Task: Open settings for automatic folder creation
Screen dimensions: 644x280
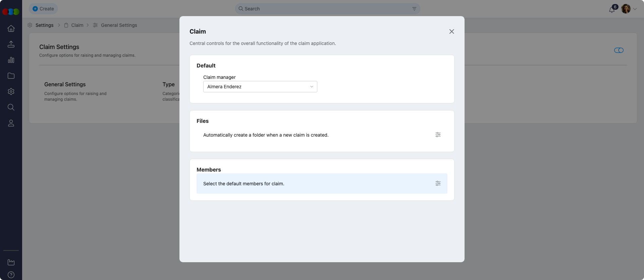Action: coord(438,135)
